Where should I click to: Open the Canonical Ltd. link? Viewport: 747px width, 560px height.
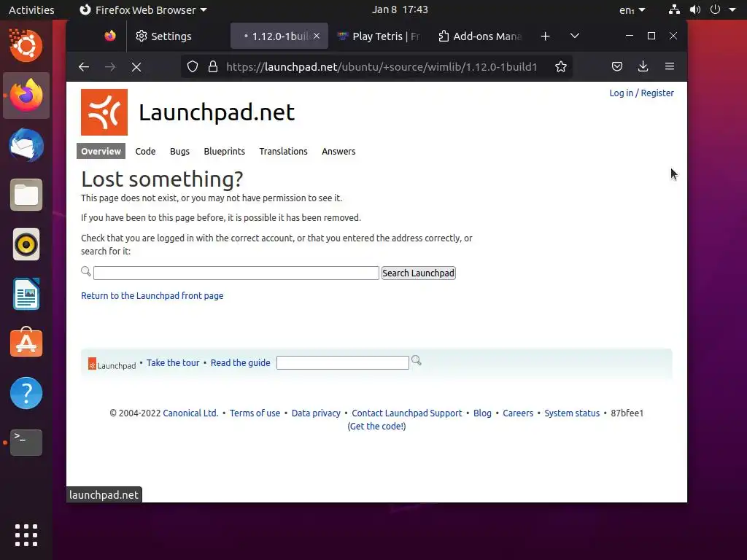tap(190, 413)
